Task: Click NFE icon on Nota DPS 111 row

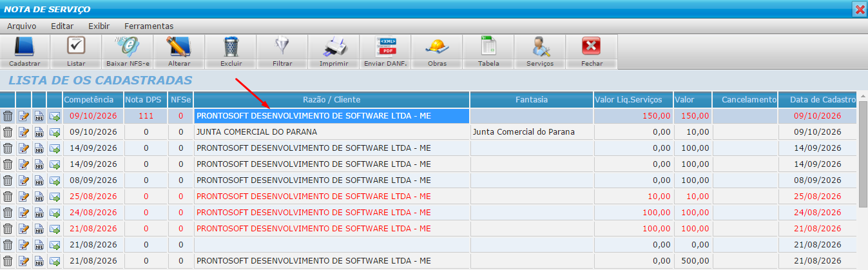Action: (x=39, y=116)
